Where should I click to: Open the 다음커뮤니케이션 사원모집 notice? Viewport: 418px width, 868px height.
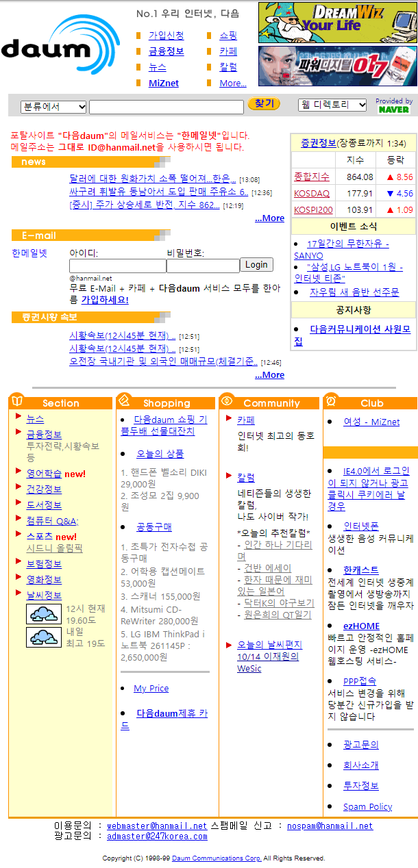tap(352, 335)
